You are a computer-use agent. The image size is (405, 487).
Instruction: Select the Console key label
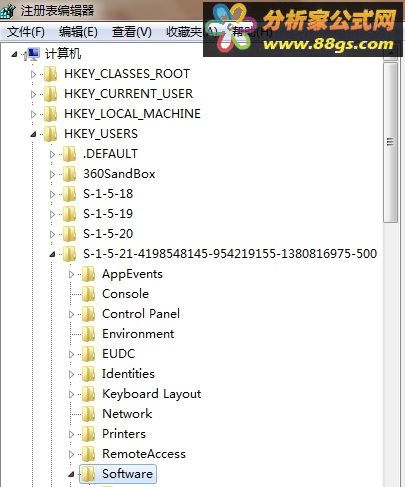pyautogui.click(x=126, y=294)
